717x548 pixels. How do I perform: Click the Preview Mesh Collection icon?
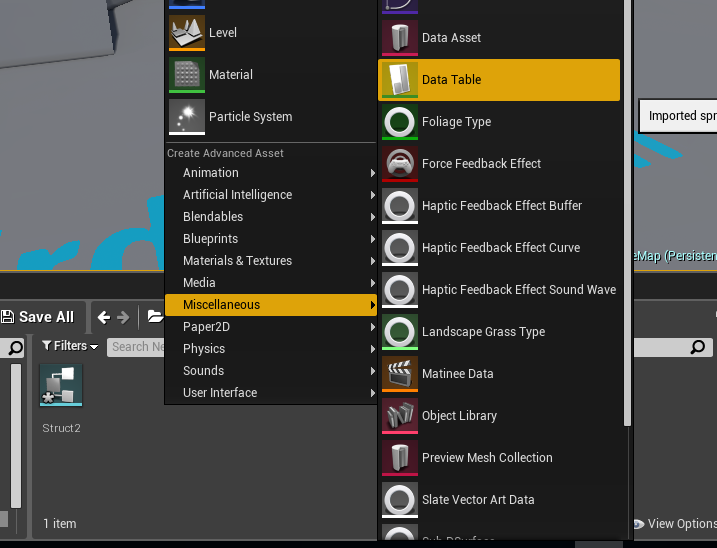tap(400, 458)
